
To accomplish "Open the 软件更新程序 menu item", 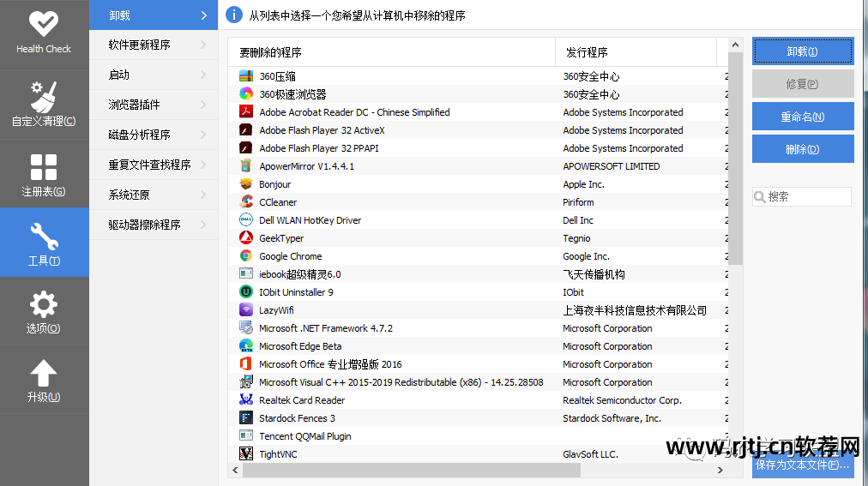I will coord(154,45).
